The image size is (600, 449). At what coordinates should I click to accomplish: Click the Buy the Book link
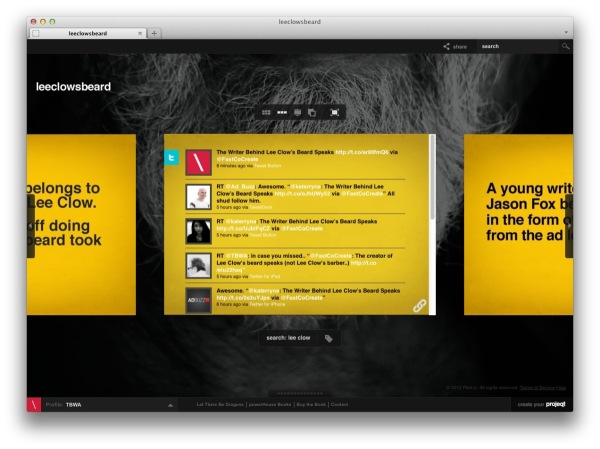[311, 405]
